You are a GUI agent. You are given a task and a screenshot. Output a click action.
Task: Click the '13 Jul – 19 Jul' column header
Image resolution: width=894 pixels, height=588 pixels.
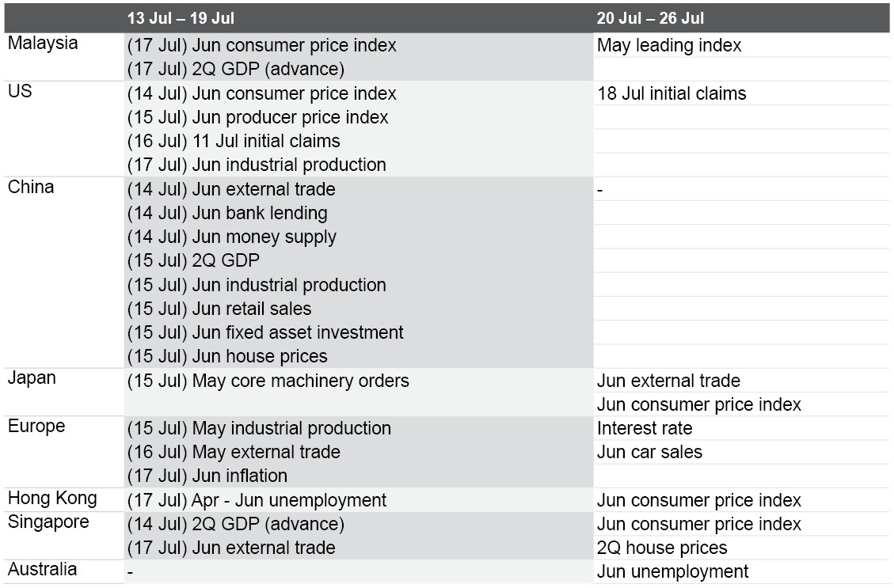[181, 18]
